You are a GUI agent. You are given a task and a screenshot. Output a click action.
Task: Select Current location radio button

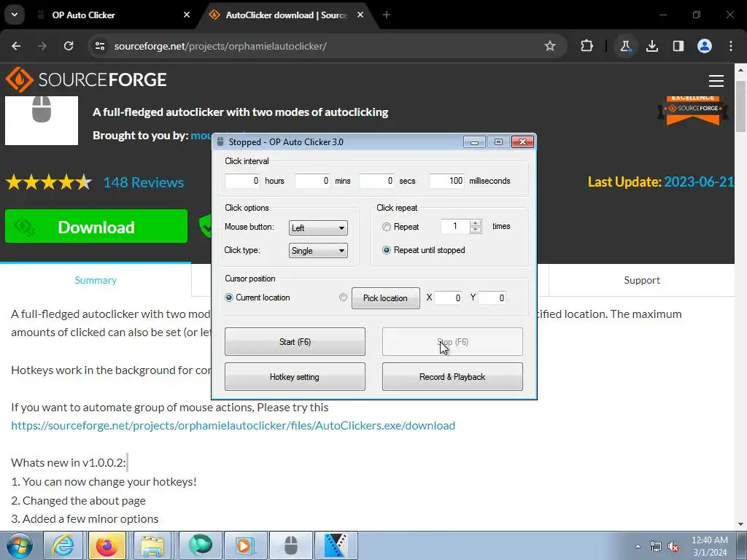(x=228, y=297)
